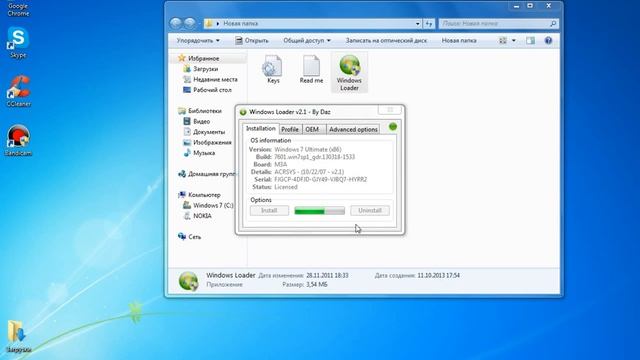Click the Uninstall button in Windows Loader
This screenshot has height=360, width=640.
coord(370,211)
